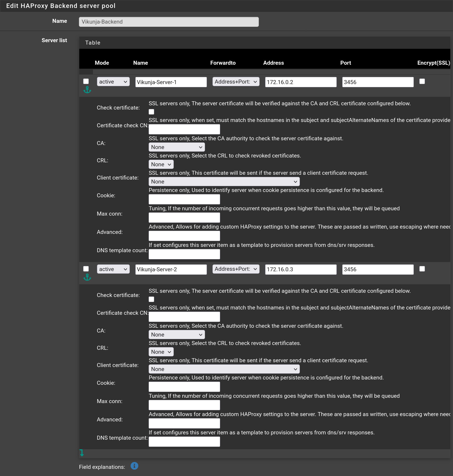Click the port field 3456 for Vikunja-Server-1
This screenshot has width=453, height=476.
point(378,82)
